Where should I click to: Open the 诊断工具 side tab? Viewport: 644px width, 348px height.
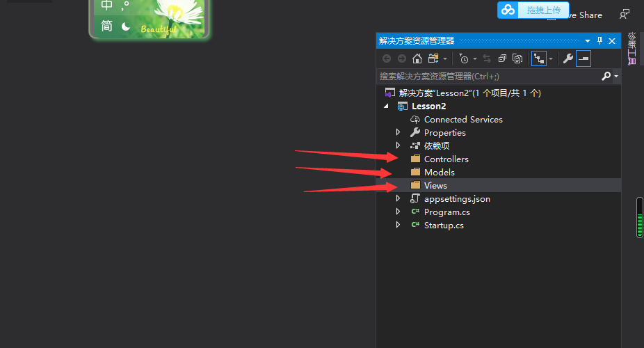632,49
